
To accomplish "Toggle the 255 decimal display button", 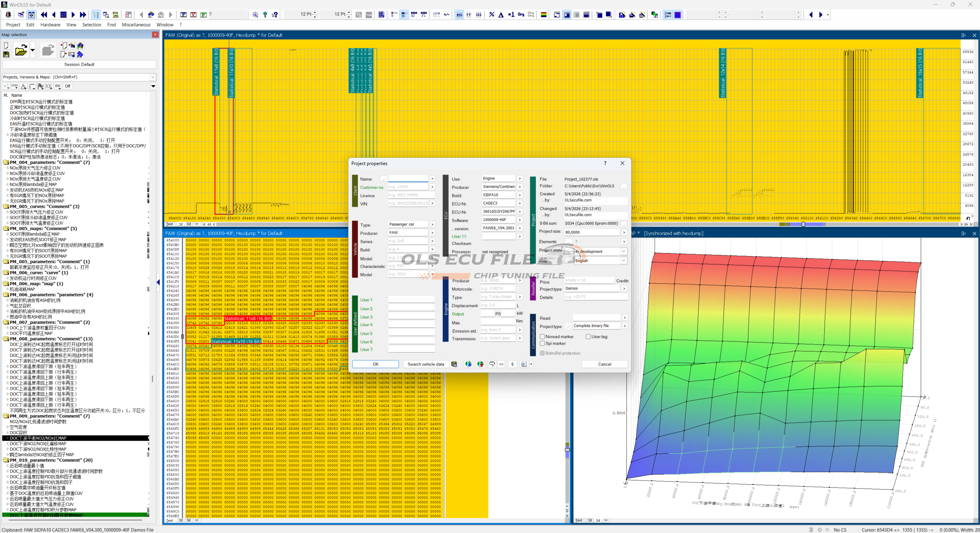I will pyautogui.click(x=459, y=15).
